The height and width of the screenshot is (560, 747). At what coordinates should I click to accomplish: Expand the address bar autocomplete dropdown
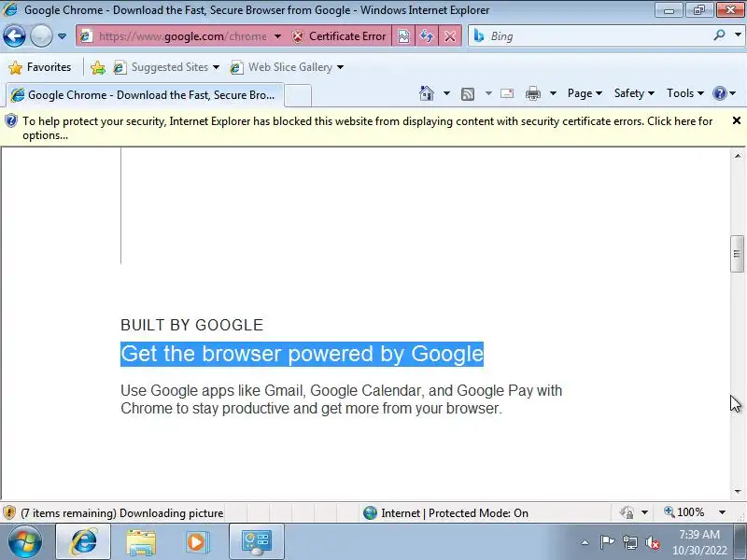click(277, 36)
